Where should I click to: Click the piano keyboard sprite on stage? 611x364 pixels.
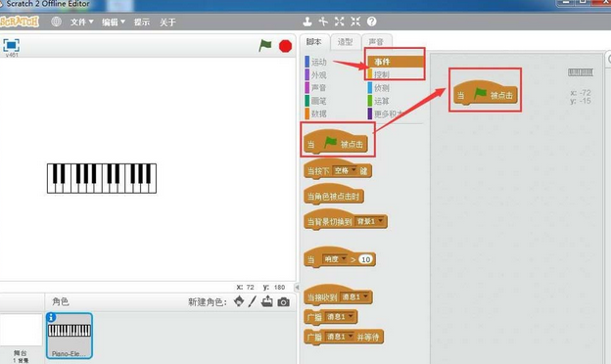pyautogui.click(x=102, y=178)
